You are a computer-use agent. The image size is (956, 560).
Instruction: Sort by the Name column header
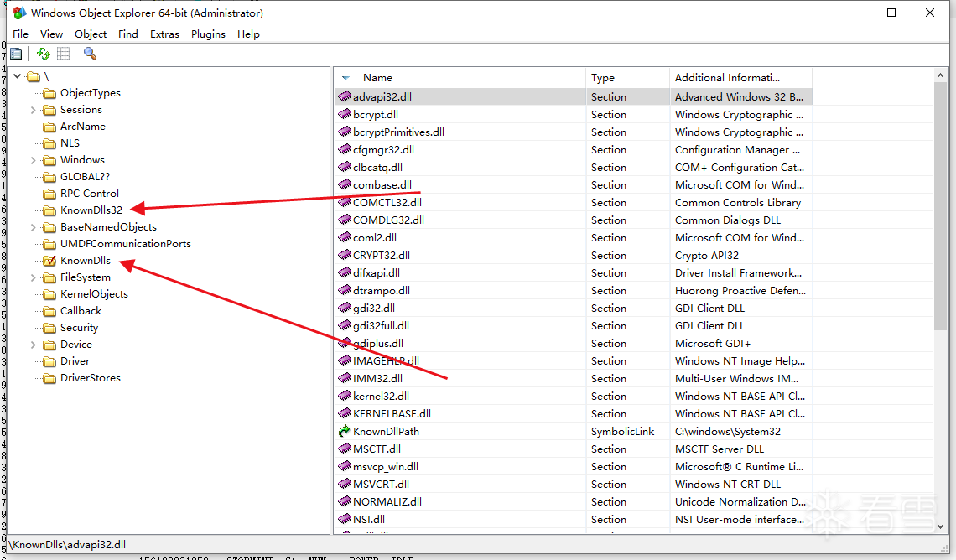[460, 77]
